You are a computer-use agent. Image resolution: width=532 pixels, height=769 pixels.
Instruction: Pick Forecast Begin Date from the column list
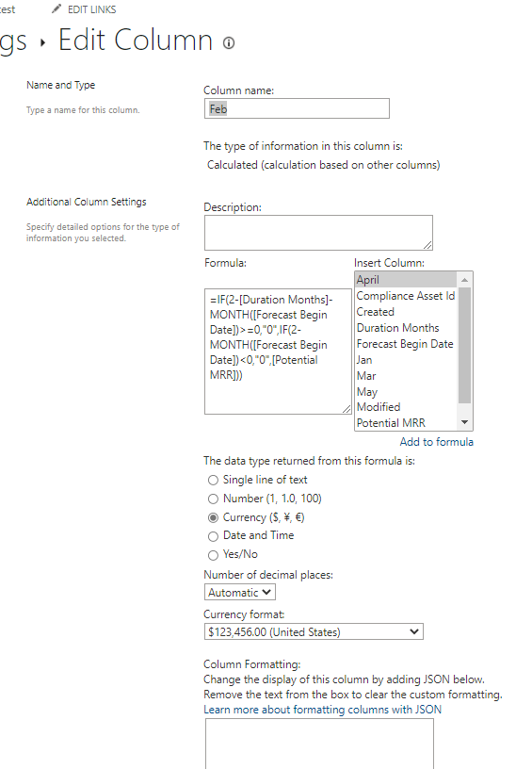tap(406, 344)
